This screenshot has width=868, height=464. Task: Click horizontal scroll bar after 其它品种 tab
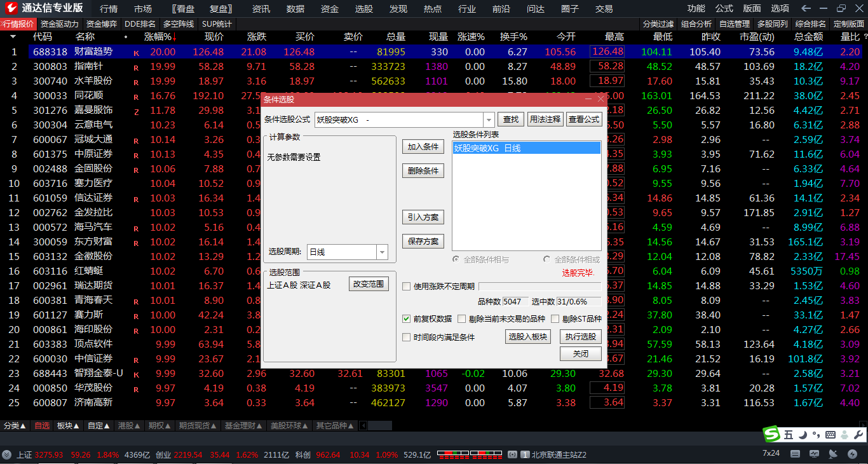(379, 426)
